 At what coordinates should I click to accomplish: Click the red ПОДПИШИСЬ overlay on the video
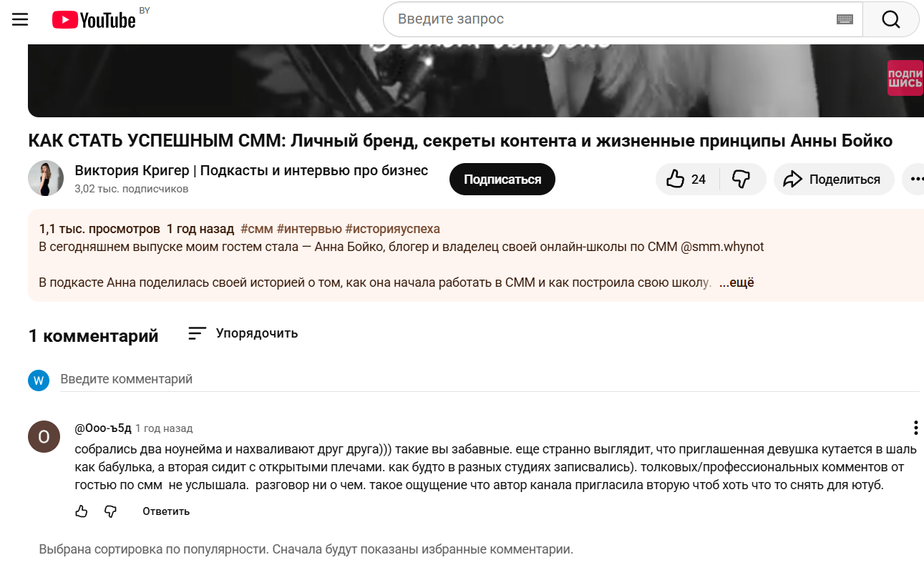pyautogui.click(x=904, y=77)
